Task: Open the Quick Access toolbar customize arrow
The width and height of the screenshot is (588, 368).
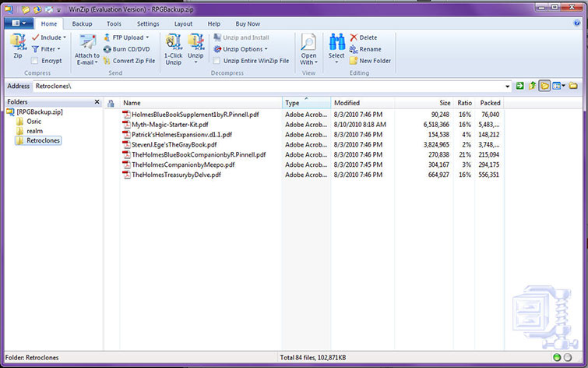Action: point(59,10)
